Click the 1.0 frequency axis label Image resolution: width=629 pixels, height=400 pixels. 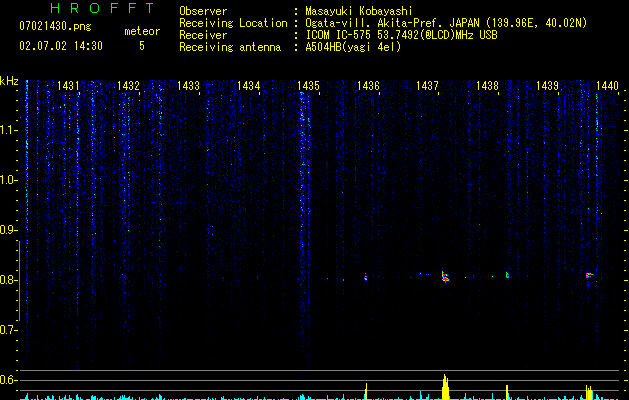(8, 180)
